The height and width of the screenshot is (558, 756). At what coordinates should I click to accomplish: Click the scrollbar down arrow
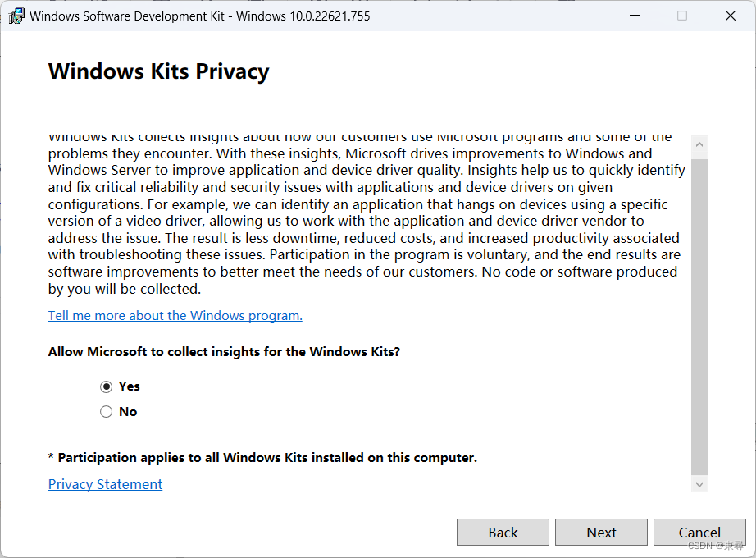tap(699, 484)
